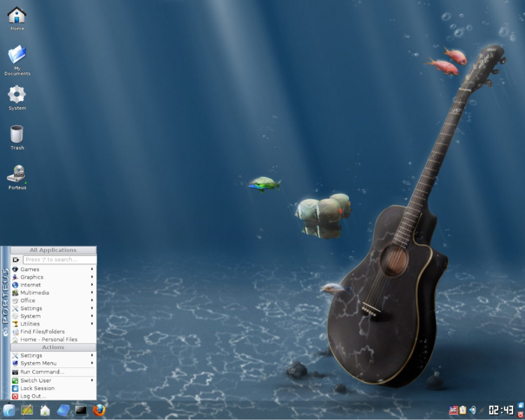This screenshot has height=420, width=525.
Task: Mute audio via the speaker tray icon
Action: [x=472, y=410]
